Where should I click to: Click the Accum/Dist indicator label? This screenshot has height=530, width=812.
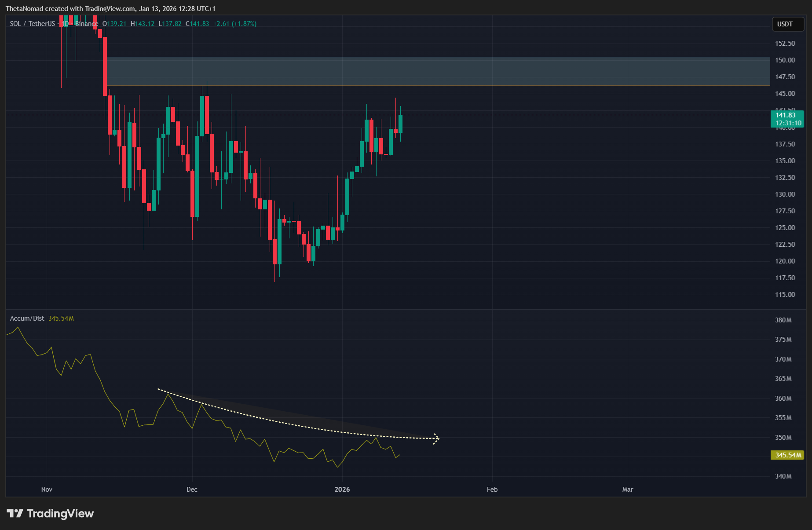tap(27, 318)
